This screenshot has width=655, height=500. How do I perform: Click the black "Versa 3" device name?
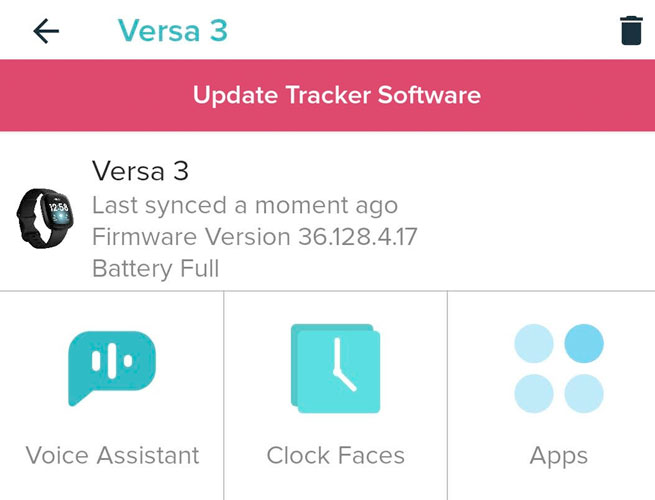coord(140,170)
